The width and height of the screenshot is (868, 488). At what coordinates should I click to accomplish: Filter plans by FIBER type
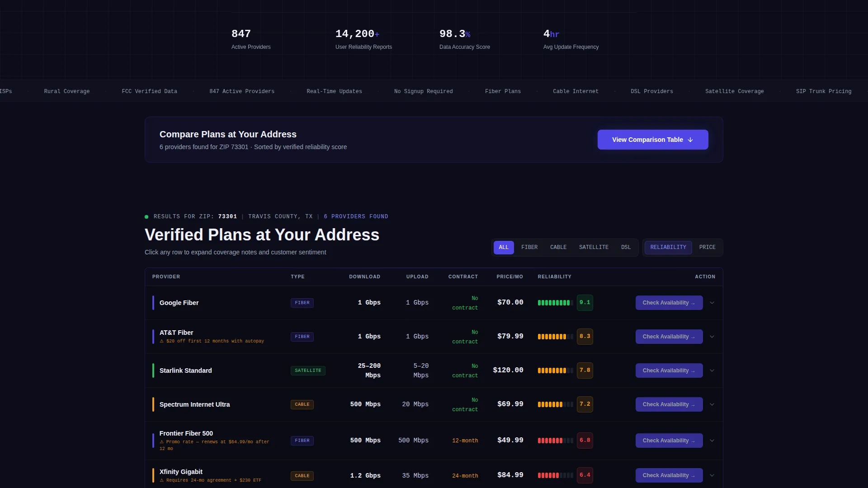click(529, 247)
